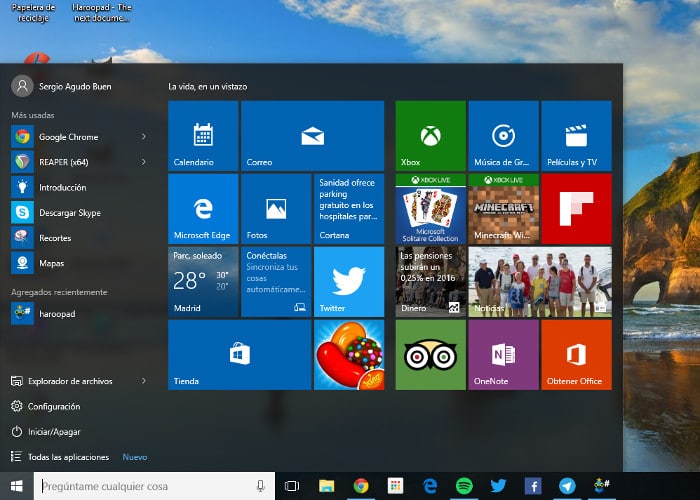Open Microsoft Solitaire Collection tile

[431, 208]
